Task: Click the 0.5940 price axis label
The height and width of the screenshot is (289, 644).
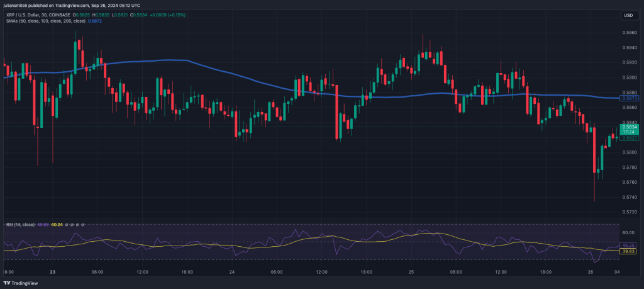Action: [x=630, y=48]
